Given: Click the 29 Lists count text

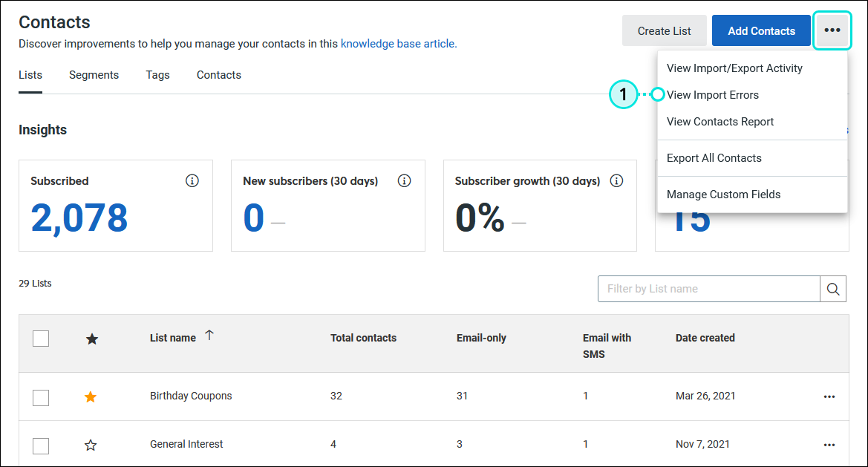Looking at the screenshot, I should (35, 284).
